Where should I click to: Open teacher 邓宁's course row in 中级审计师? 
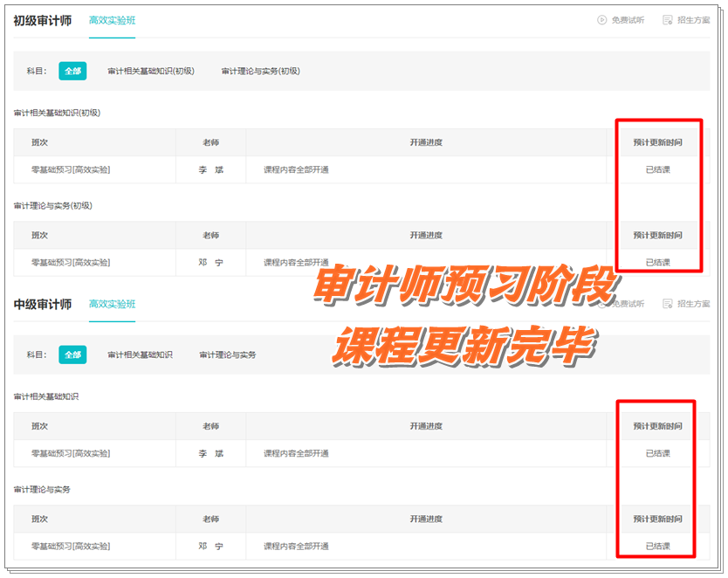pos(209,546)
